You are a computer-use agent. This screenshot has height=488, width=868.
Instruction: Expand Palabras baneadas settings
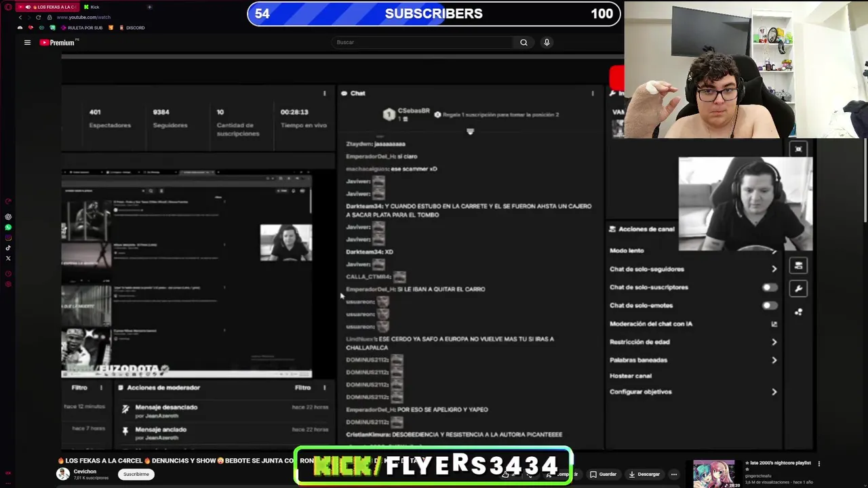click(x=774, y=360)
